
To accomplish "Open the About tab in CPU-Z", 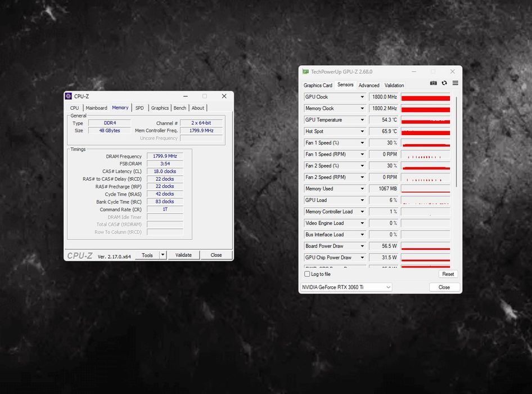I will point(198,108).
